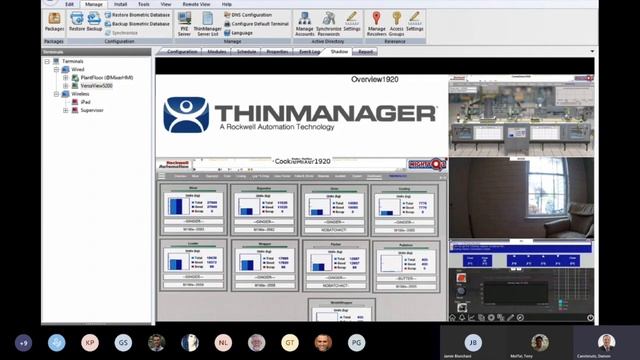Open the PXE Server tool
Screen dimensions: 640x360
pyautogui.click(x=184, y=24)
